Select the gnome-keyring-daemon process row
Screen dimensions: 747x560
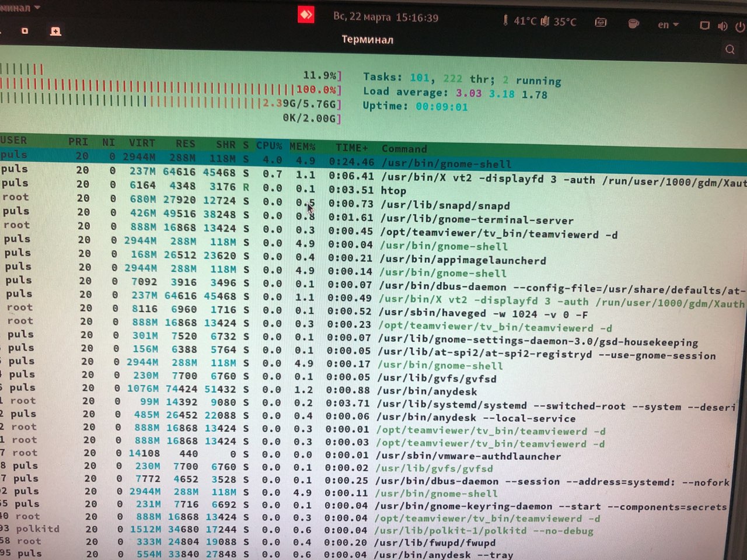tap(373, 505)
